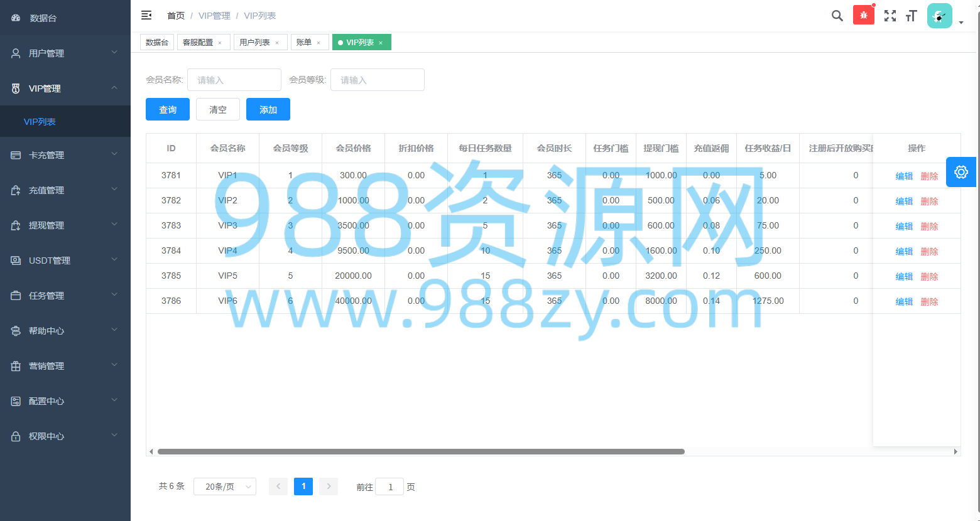
Task: Click the 添加 button
Action: coord(268,109)
